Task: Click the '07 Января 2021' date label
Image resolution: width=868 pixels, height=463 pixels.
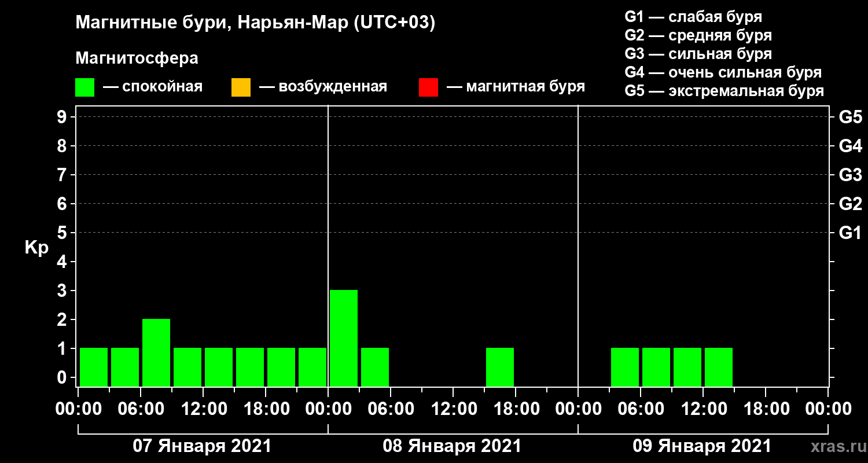Action: click(x=202, y=446)
